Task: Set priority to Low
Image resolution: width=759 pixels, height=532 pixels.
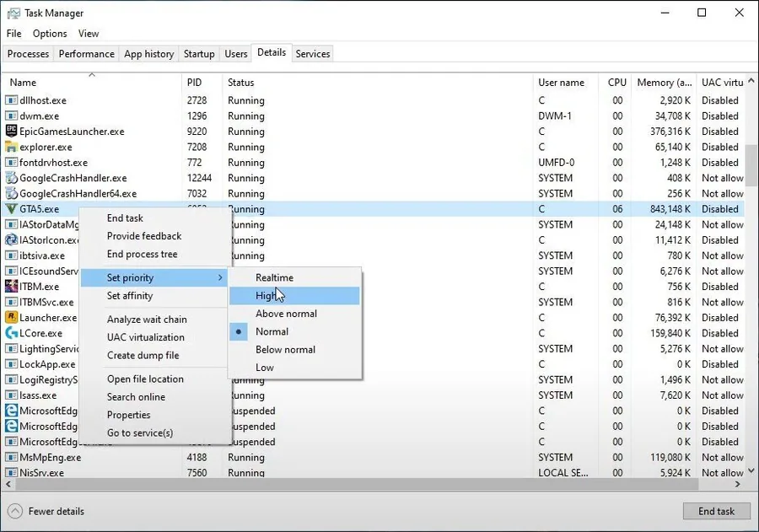Action: [295, 368]
